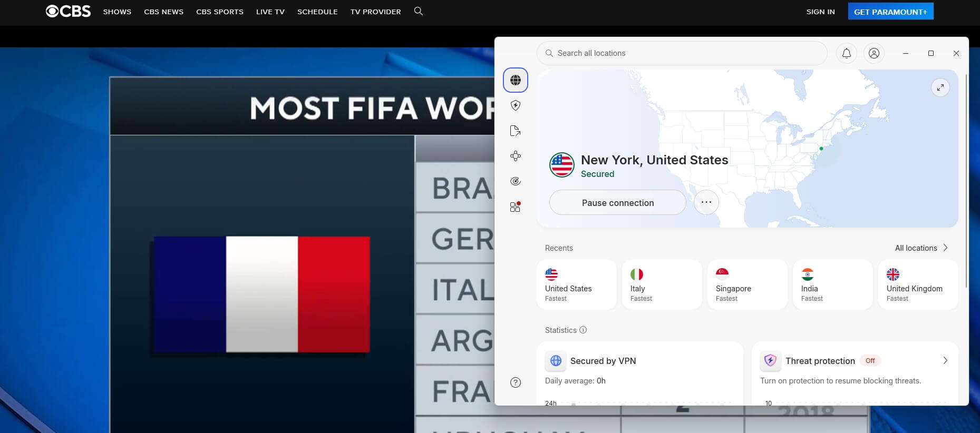Click the United Kingdom flag icon in Recents

[x=893, y=274]
